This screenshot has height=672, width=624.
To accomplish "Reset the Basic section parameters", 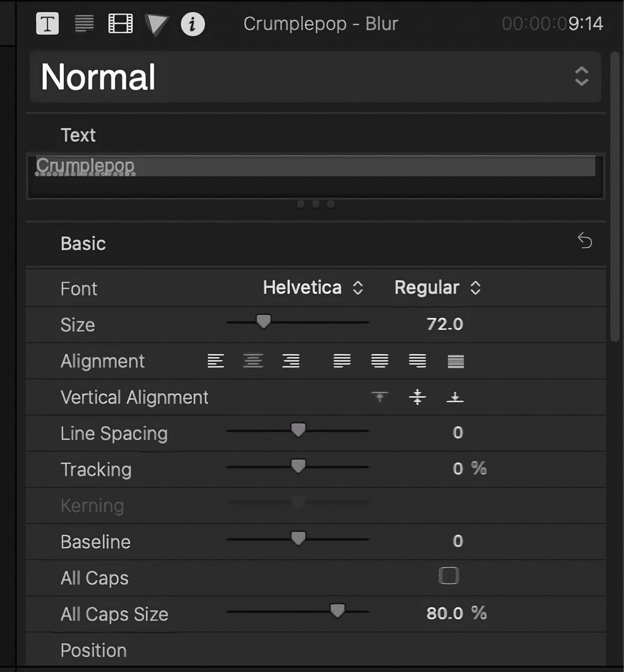I will [x=584, y=241].
